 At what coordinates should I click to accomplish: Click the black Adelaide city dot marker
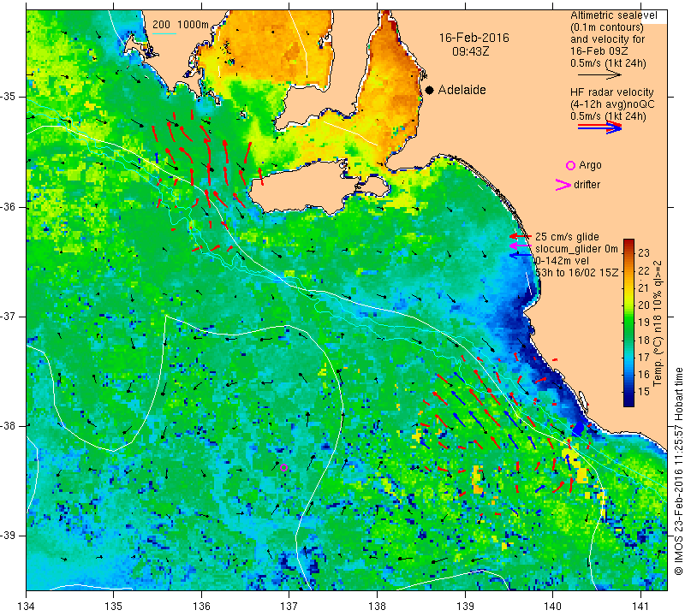(x=430, y=90)
